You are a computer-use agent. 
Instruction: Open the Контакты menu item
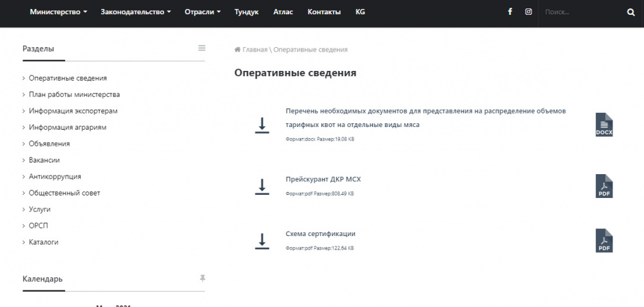[x=324, y=12]
